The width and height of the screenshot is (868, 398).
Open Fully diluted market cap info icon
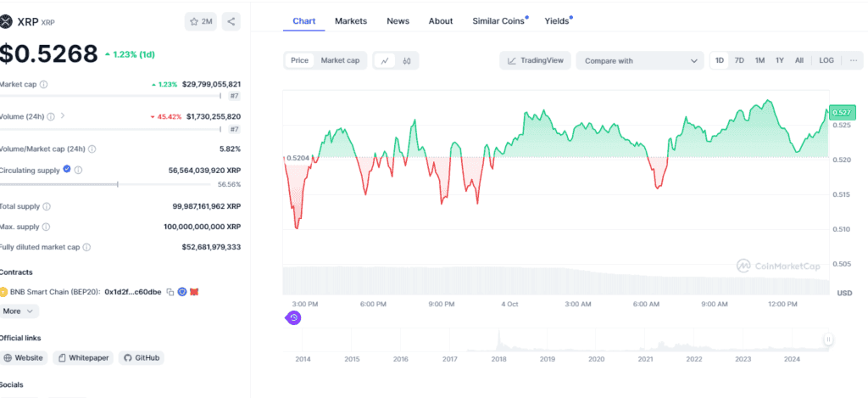coord(87,247)
